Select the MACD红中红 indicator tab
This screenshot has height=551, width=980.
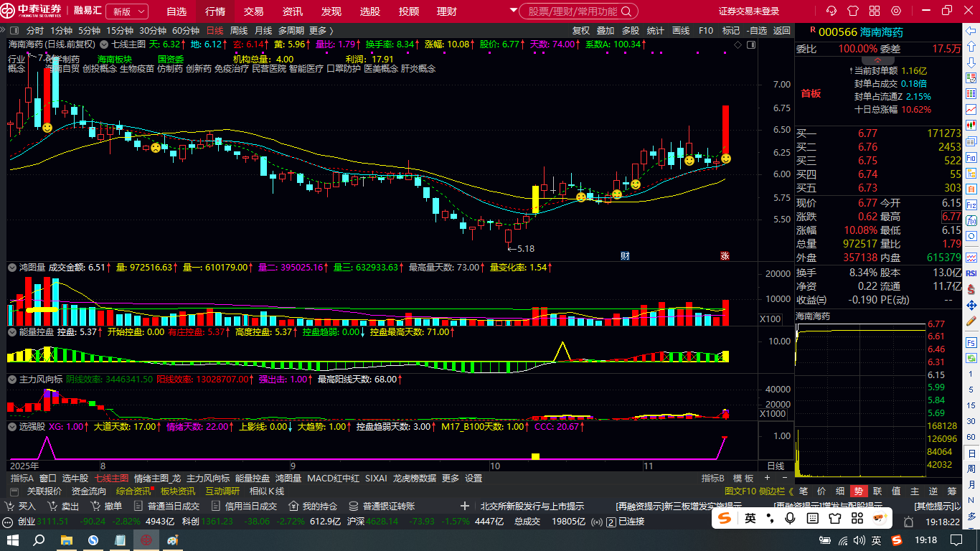[x=334, y=478]
